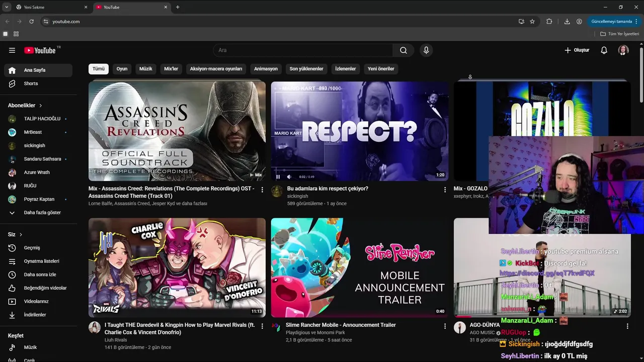Open MrBeast channel subscription

pyautogui.click(x=38, y=132)
